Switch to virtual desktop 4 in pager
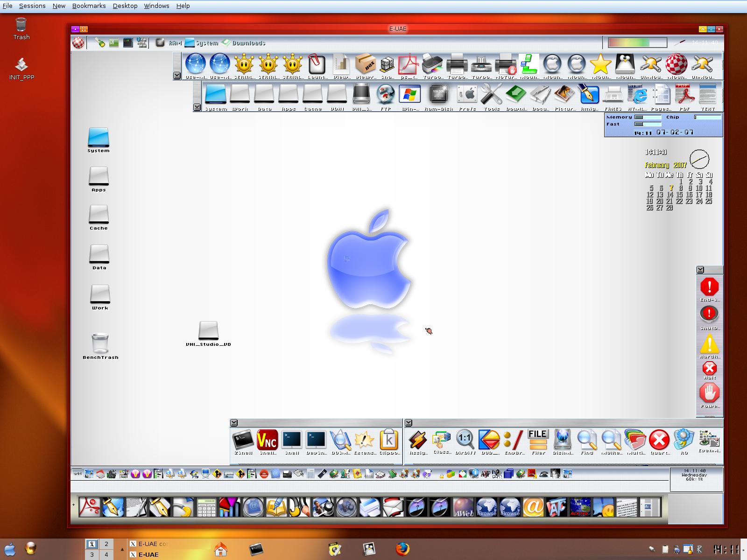The height and width of the screenshot is (560, 747). pyautogui.click(x=106, y=554)
